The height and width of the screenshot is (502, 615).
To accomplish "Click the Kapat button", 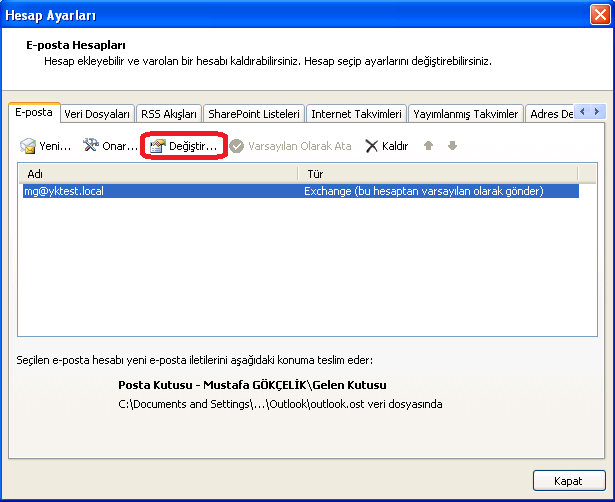I will click(x=566, y=481).
